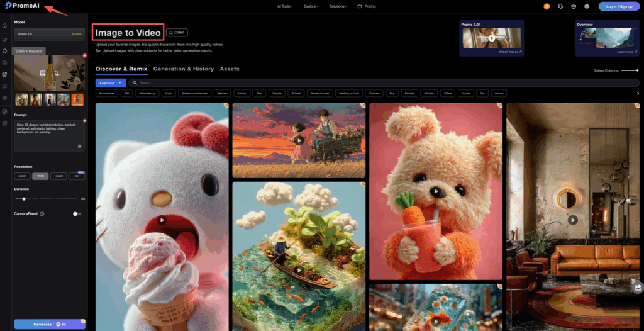Adjust the Duration slider

[46, 199]
